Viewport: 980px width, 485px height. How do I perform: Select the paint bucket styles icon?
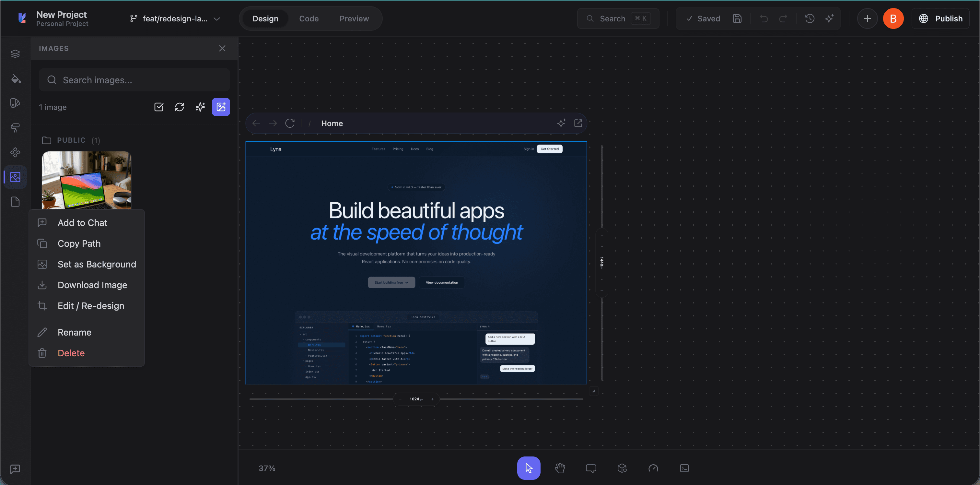pyautogui.click(x=15, y=78)
